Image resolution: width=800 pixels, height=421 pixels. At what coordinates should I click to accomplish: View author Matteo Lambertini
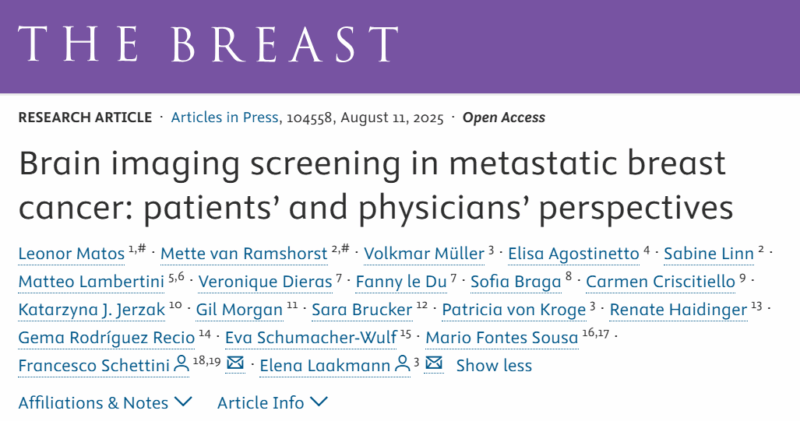91,281
